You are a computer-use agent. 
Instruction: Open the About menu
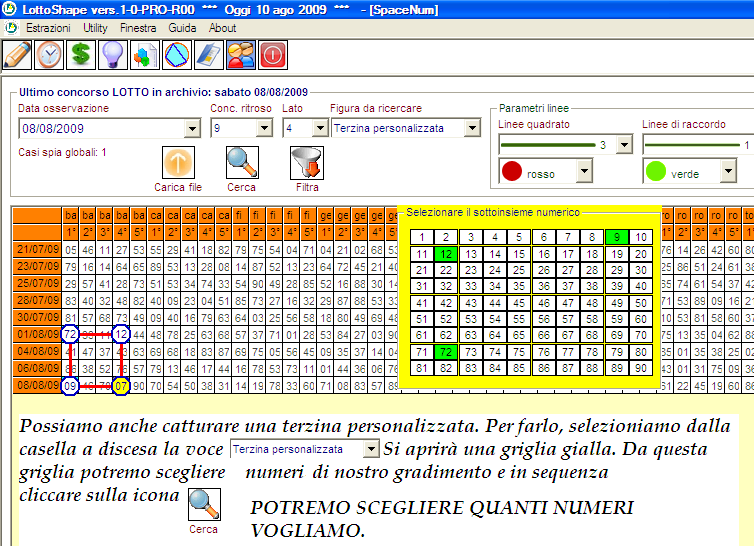click(222, 28)
